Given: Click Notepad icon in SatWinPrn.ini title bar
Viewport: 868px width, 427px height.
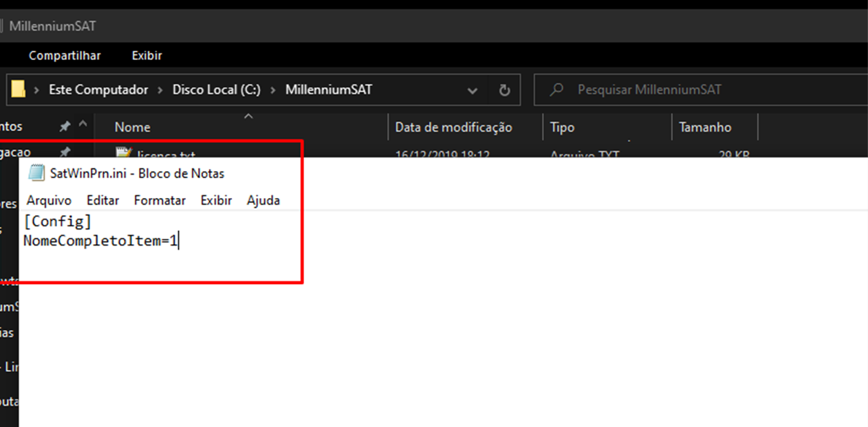Looking at the screenshot, I should [36, 173].
